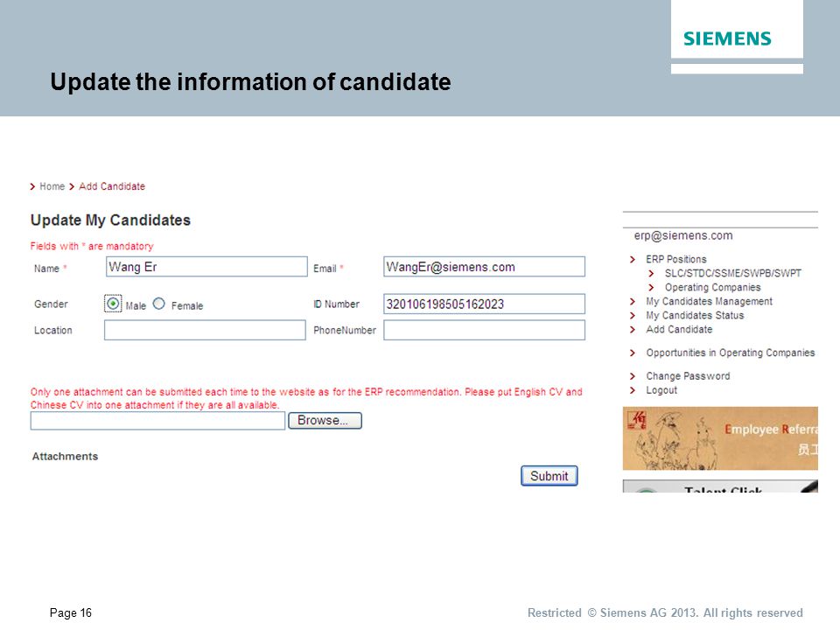Image resolution: width=840 pixels, height=630 pixels.
Task: Click the Attachments label
Action: pos(65,457)
